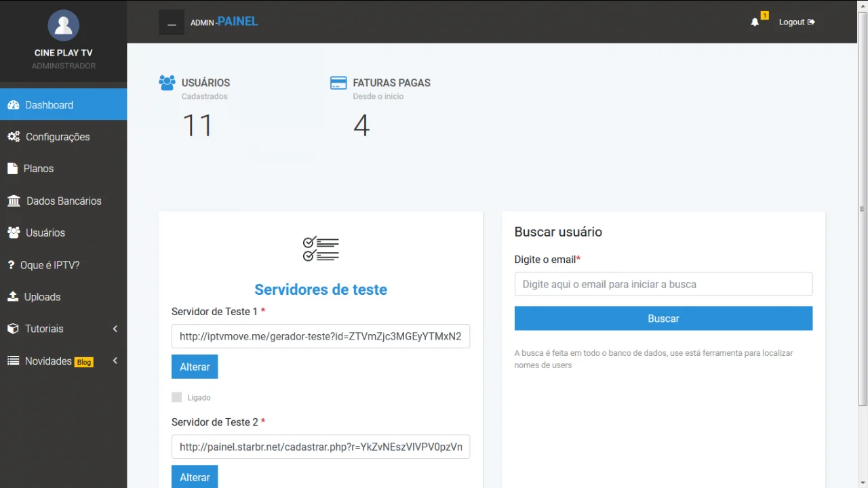Click the Usuários group icon in stats
The image size is (868, 488).
(167, 83)
